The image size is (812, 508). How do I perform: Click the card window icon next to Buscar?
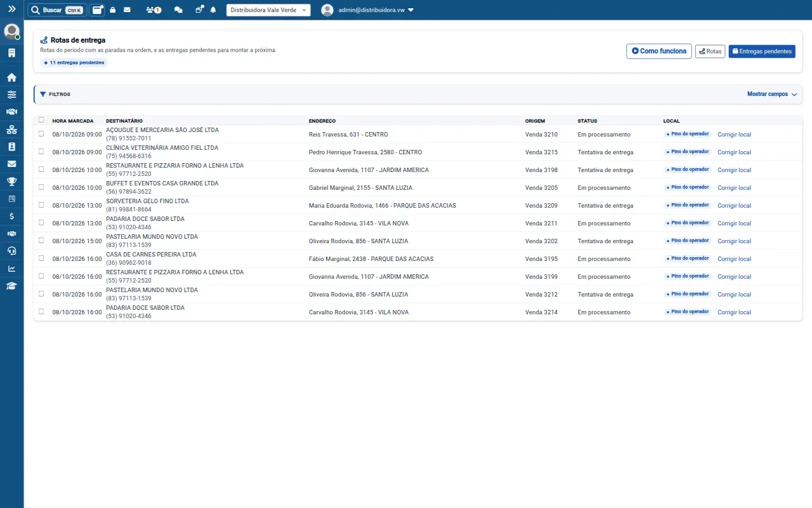point(97,10)
